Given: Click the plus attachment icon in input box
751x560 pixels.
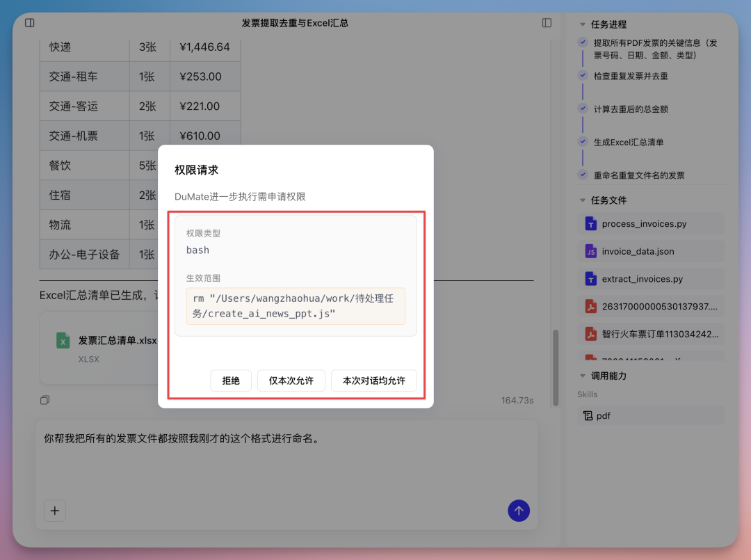Looking at the screenshot, I should tap(54, 511).
